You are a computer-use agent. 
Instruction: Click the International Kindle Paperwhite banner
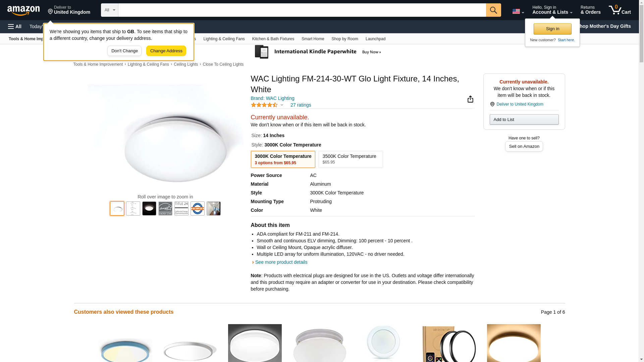(x=318, y=52)
